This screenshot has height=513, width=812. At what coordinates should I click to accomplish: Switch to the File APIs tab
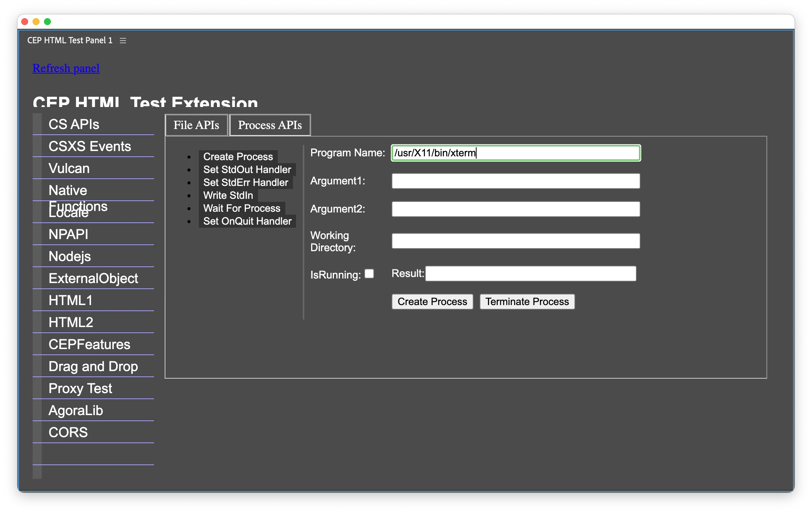click(x=196, y=125)
